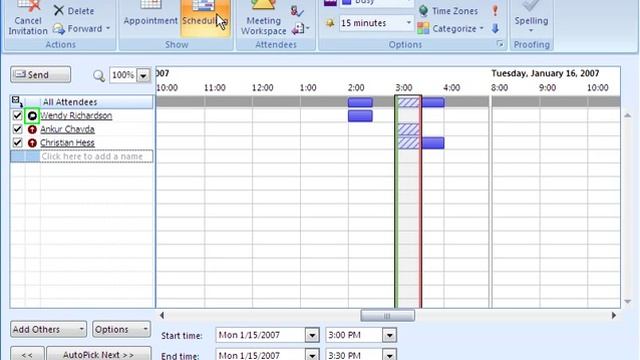Viewport: 640px width, 360px height.
Task: Click Wendy Richardson organizer icon
Action: click(x=32, y=116)
